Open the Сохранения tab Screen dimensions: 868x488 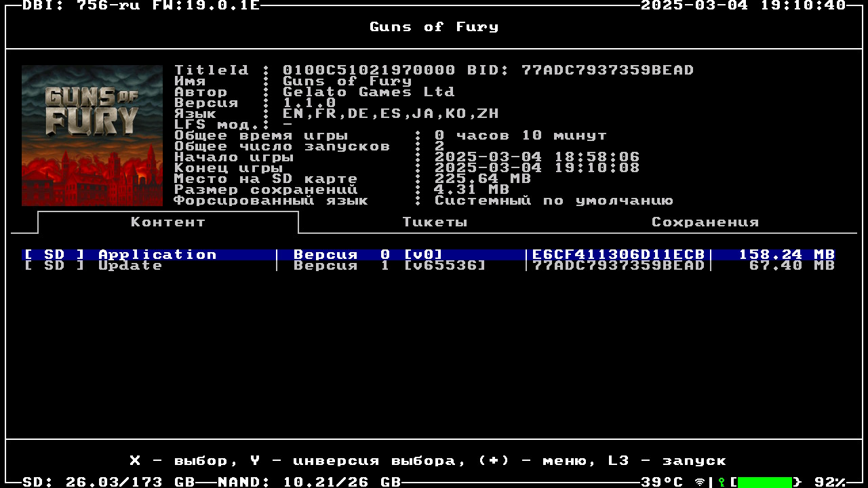point(705,222)
